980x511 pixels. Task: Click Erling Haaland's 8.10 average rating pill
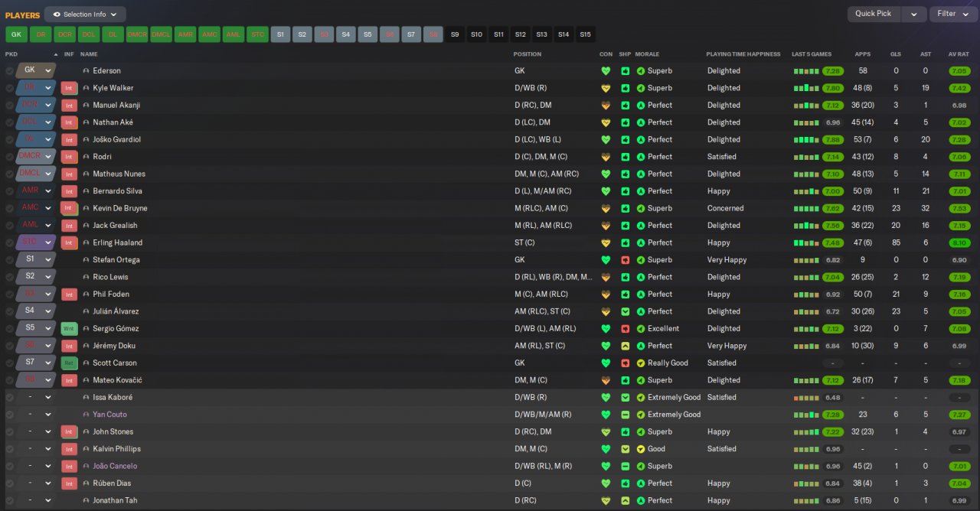[x=959, y=243]
